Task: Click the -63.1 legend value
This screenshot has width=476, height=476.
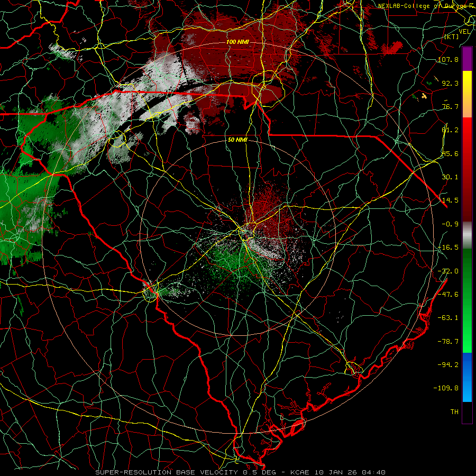Action: [448, 318]
